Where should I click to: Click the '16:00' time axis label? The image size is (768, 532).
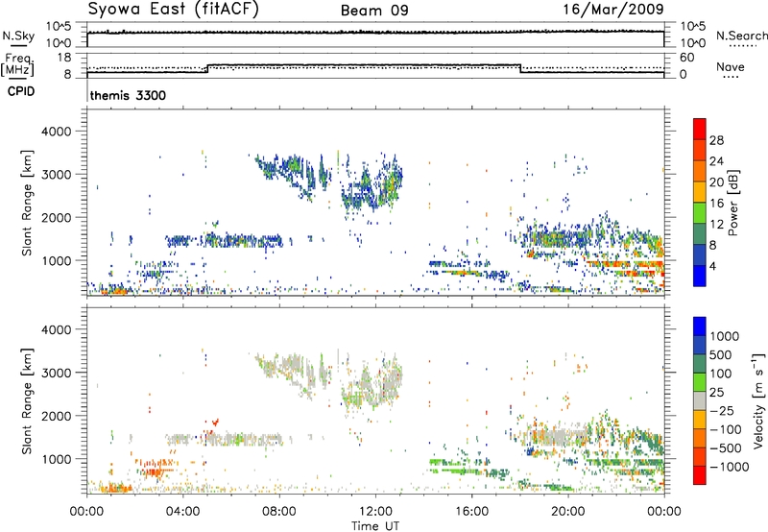tap(471, 512)
